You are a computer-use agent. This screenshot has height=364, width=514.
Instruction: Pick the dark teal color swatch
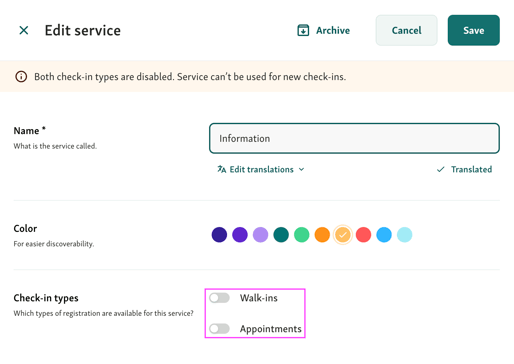coord(281,235)
